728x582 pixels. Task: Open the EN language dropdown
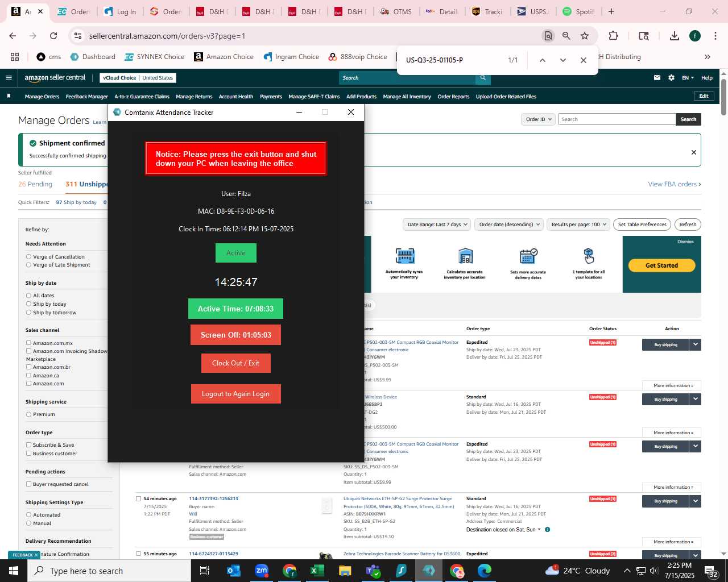pyautogui.click(x=688, y=78)
